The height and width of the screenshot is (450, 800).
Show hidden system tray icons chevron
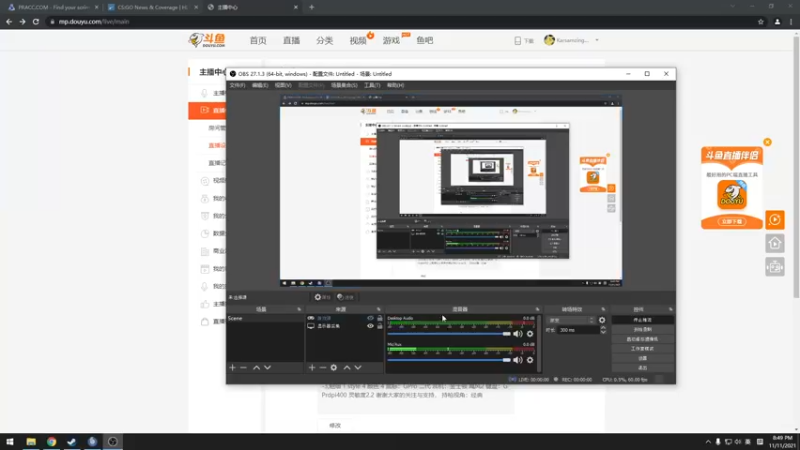[708, 442]
